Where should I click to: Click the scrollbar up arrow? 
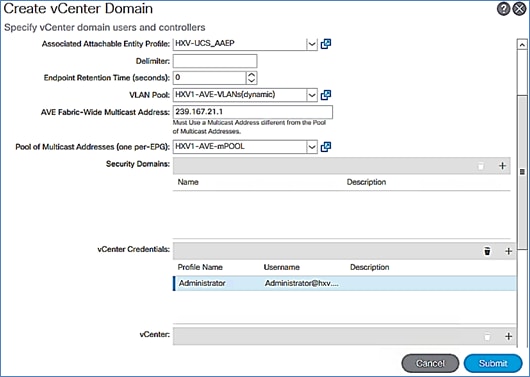coord(522,45)
